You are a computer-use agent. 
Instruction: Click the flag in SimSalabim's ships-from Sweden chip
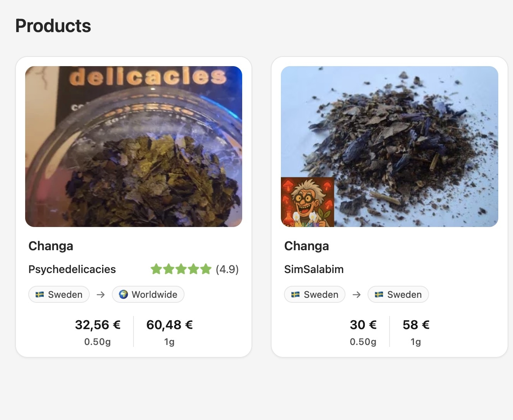point(296,294)
